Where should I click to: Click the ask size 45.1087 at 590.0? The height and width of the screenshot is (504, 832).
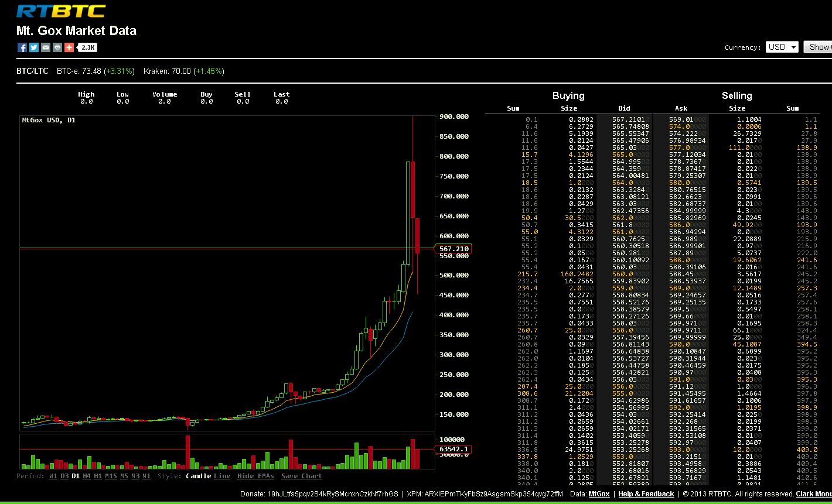coord(749,344)
